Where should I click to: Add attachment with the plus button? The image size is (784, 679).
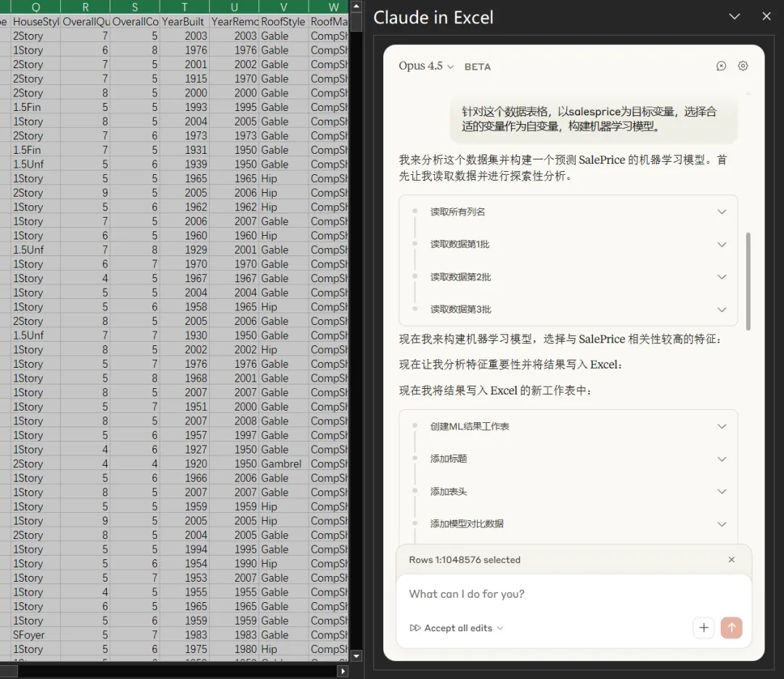tap(703, 627)
